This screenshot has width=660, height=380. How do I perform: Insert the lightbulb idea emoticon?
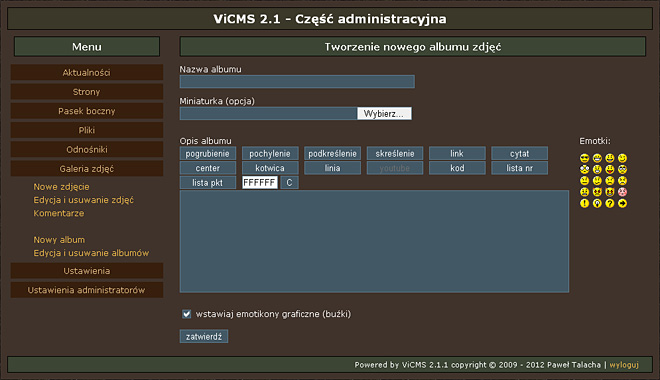[x=597, y=203]
